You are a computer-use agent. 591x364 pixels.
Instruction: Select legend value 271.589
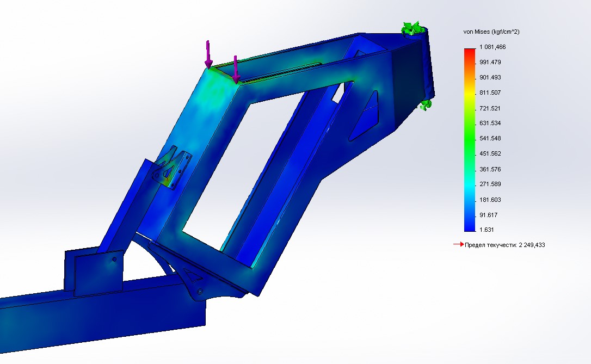[x=490, y=184]
